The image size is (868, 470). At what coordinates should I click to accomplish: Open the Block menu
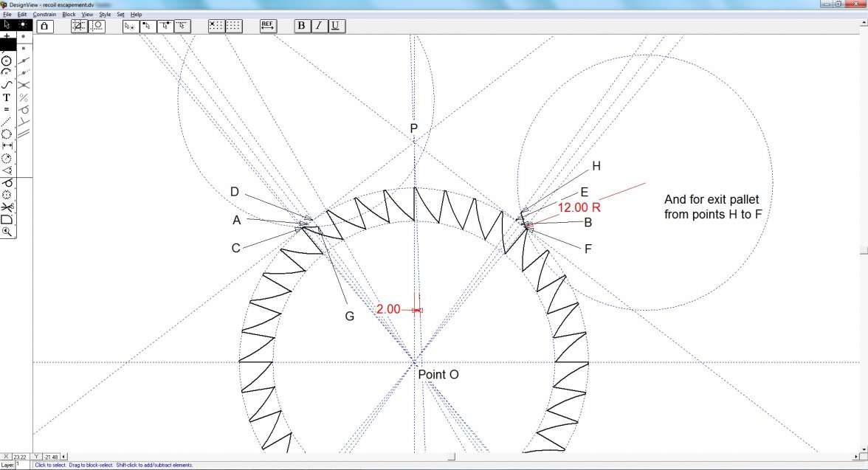pos(69,14)
